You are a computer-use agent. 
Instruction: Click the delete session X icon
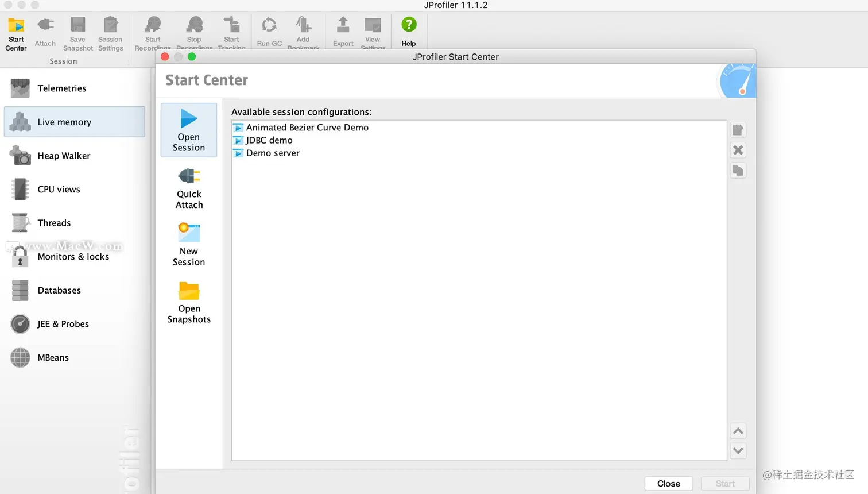tap(738, 150)
